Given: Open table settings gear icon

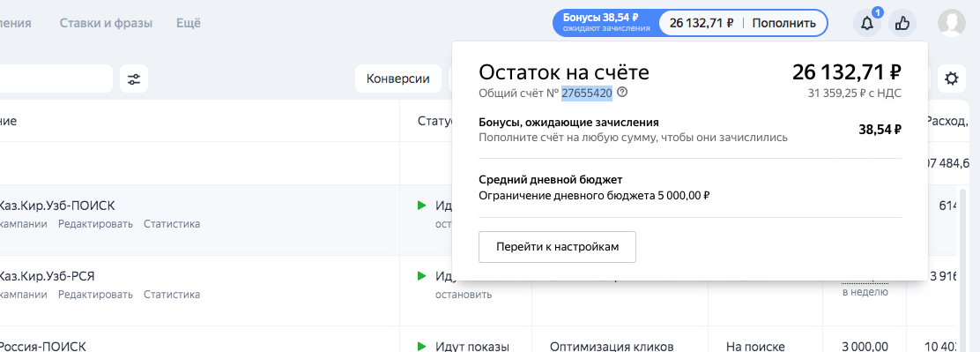Looking at the screenshot, I should (951, 79).
